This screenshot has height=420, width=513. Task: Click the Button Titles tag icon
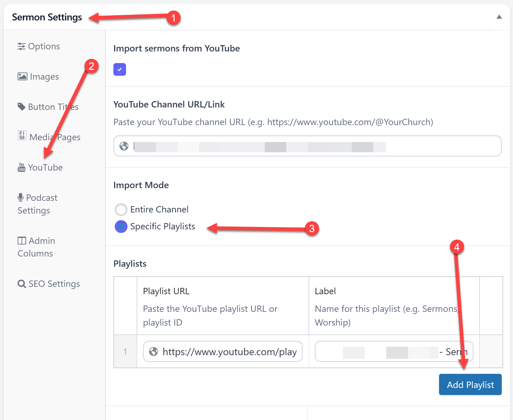21,106
